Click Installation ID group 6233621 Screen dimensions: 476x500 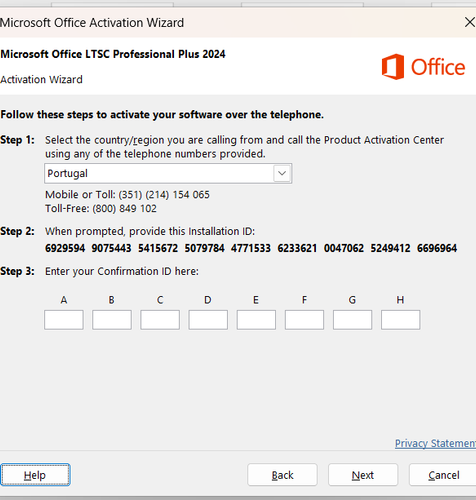(x=297, y=248)
